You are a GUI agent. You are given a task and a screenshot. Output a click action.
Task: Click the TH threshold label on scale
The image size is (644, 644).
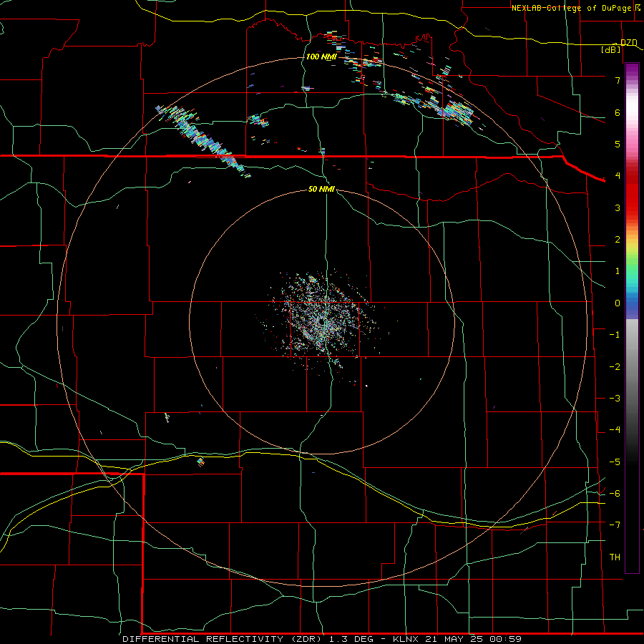pos(615,557)
